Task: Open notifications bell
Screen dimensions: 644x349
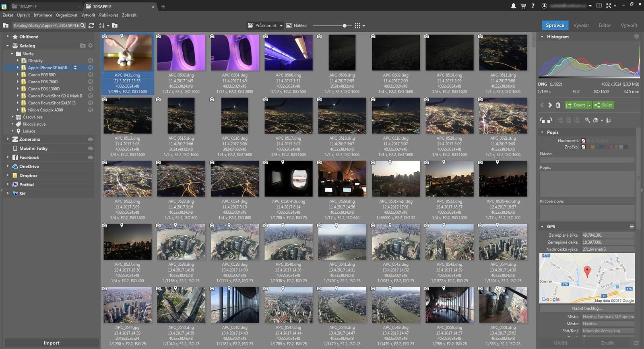Action: 513,6
